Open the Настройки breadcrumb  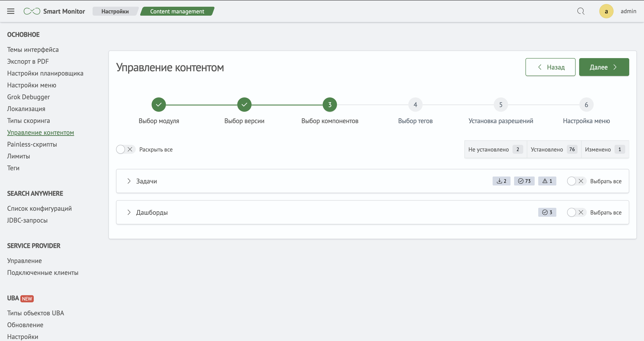(x=115, y=11)
